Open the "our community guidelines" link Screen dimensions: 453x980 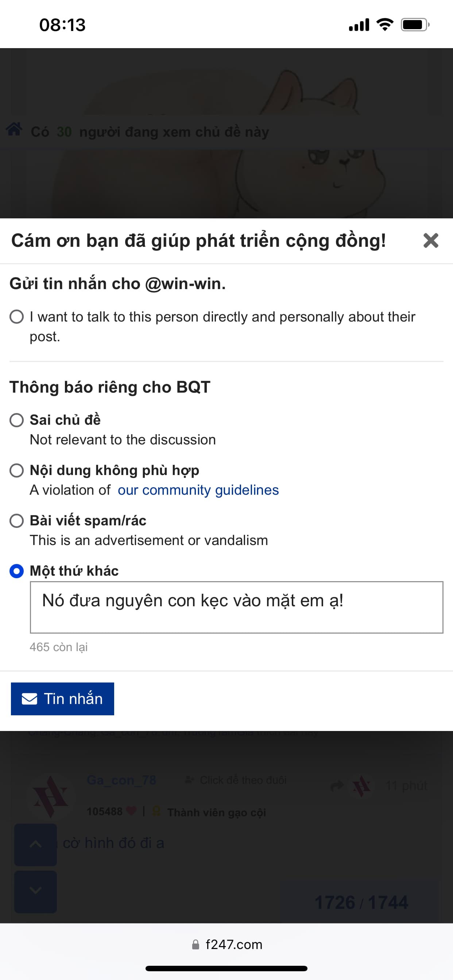198,490
